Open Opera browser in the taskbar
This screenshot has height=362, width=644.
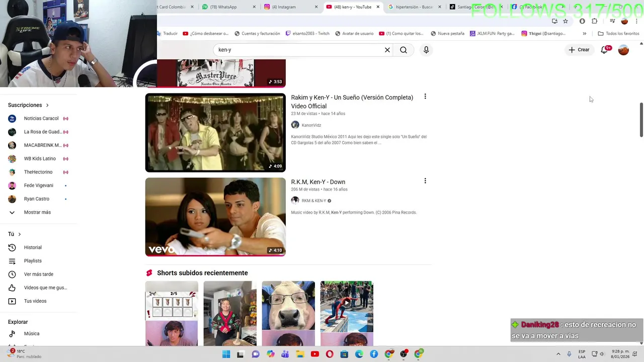click(x=330, y=354)
